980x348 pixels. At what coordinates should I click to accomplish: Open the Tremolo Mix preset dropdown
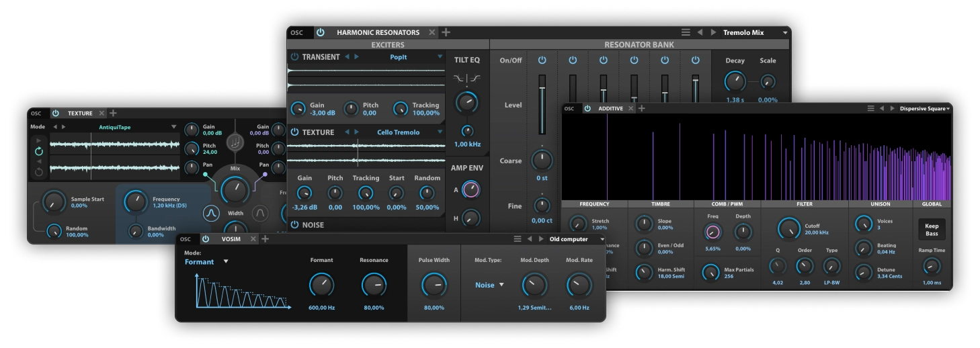tap(784, 32)
